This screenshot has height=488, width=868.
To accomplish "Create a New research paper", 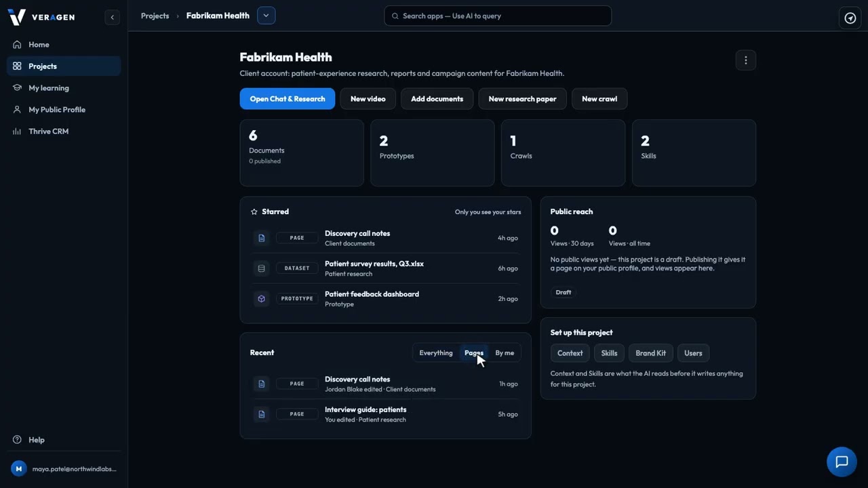I will pyautogui.click(x=523, y=99).
